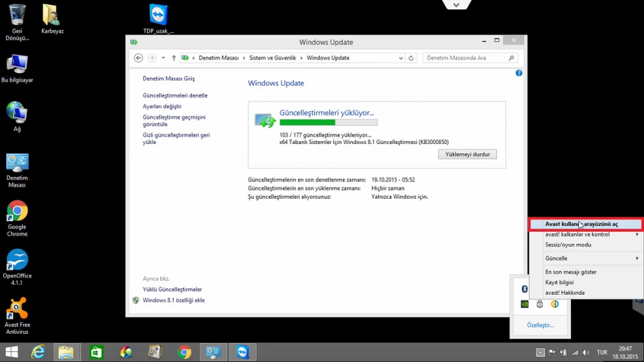
Task: Expand the address bar history dropdown
Action: pos(401,58)
